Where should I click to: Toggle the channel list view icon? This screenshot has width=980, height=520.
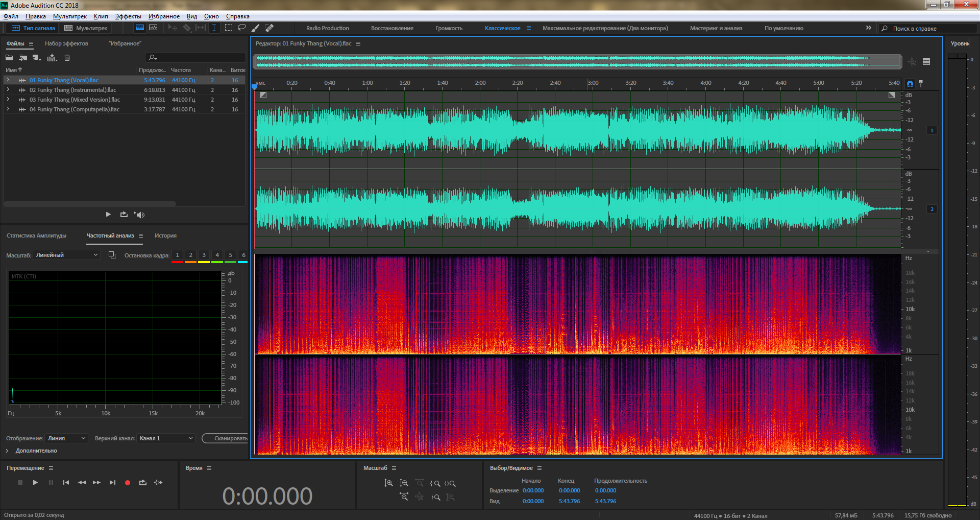point(926,62)
